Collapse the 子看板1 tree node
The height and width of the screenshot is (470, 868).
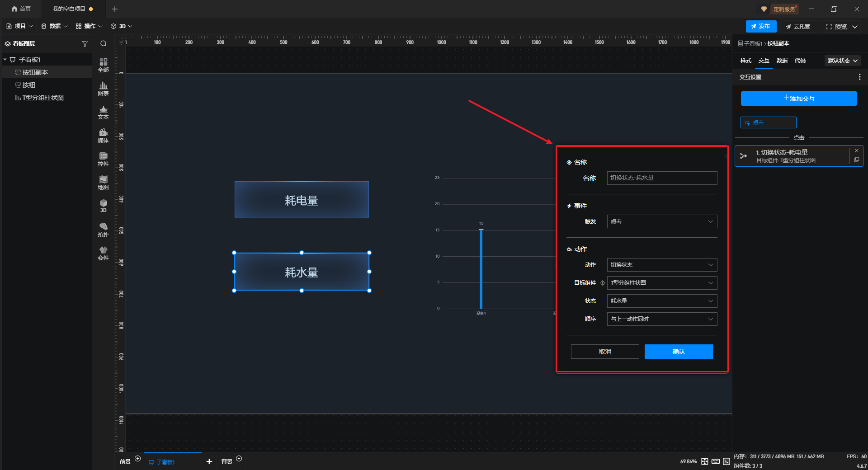tap(5, 60)
